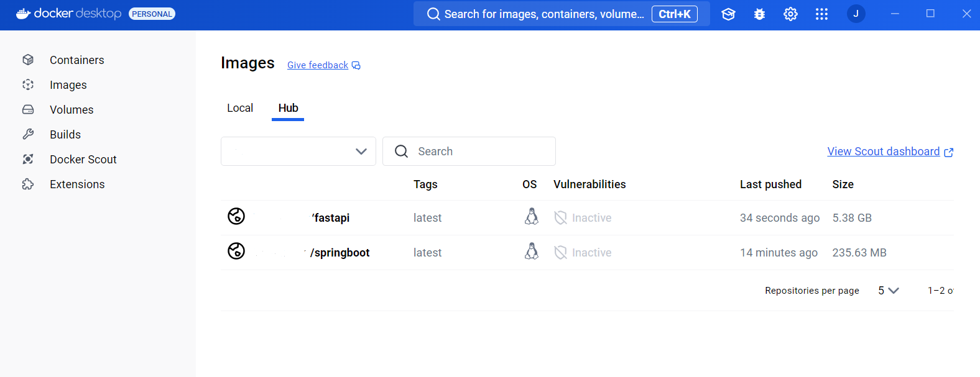Click the bug troubleshoot icon
Viewport: 980px width, 377px height.
[759, 14]
